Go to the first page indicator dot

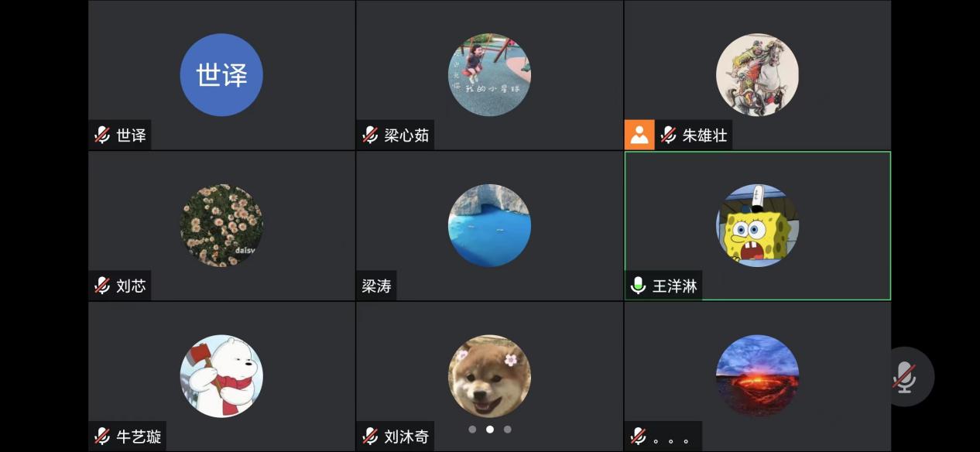coord(472,429)
